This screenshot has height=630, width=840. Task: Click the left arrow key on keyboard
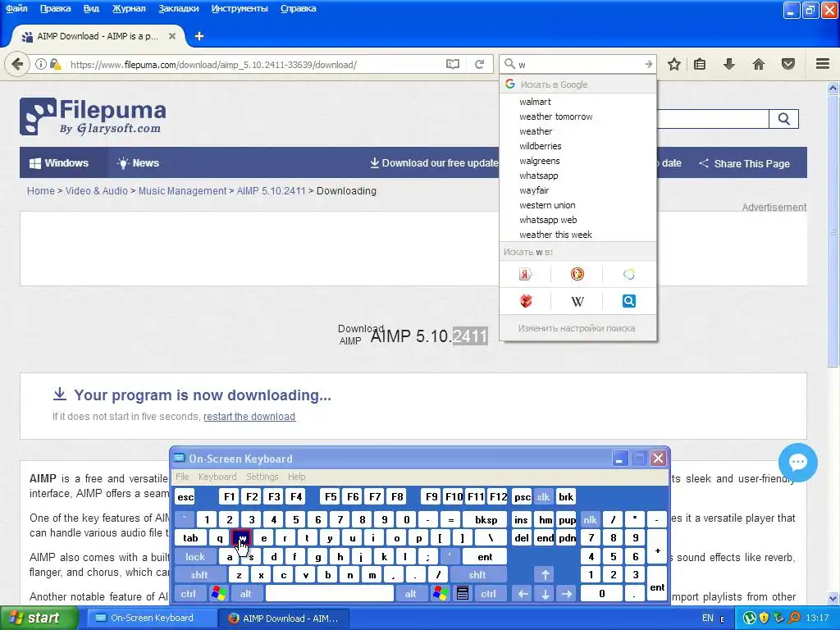tap(523, 594)
